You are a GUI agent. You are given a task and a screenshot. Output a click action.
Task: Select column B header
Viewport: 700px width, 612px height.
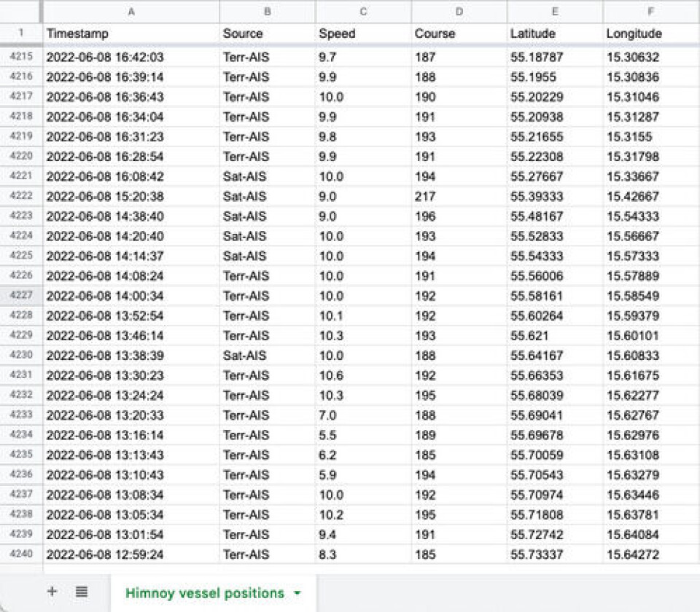(x=268, y=12)
